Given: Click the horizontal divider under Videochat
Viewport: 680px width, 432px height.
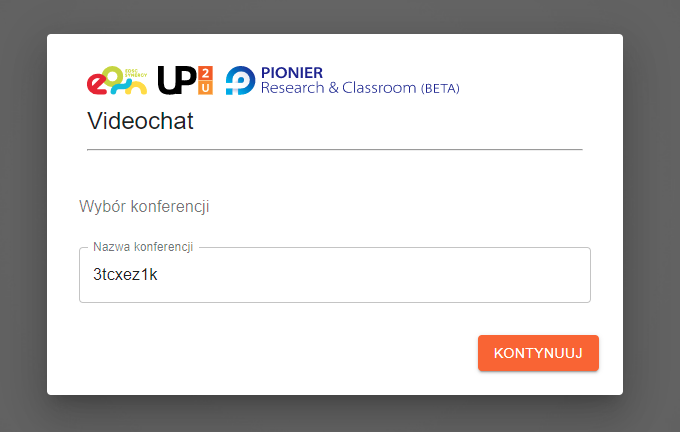Looking at the screenshot, I should tap(335, 150).
